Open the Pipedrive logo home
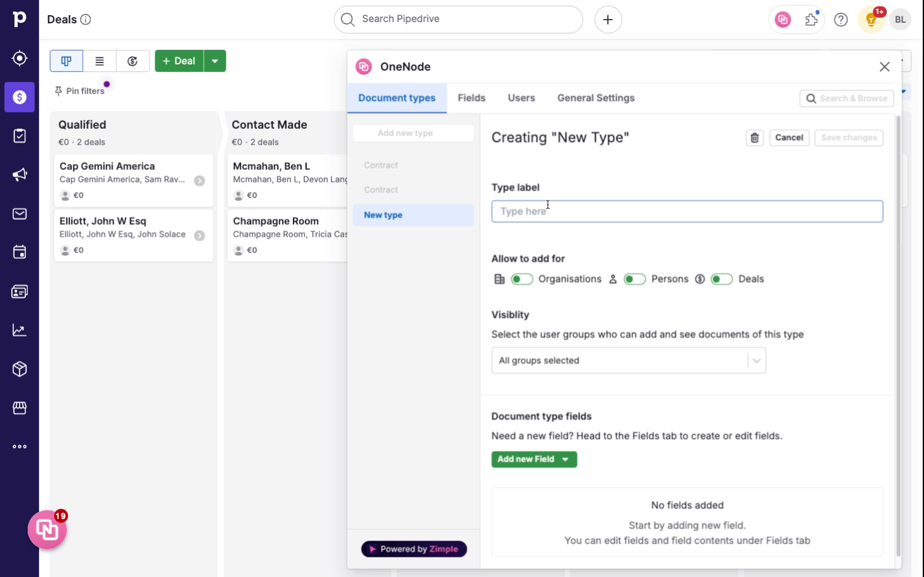924x577 pixels. (20, 19)
